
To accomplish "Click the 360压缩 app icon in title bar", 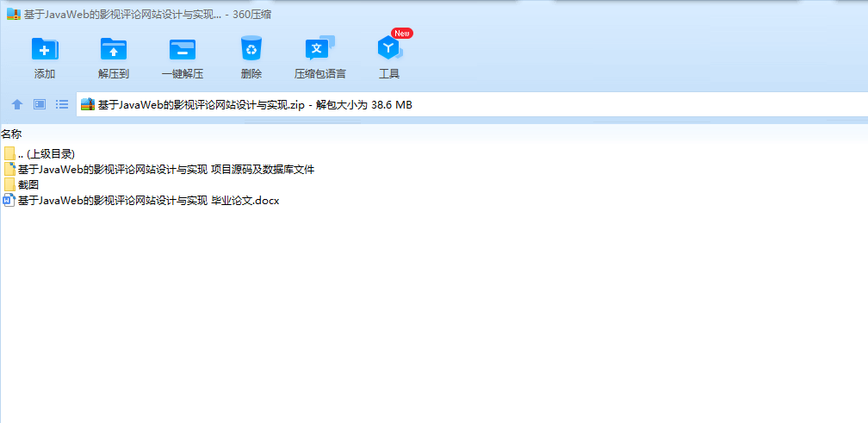I will click(14, 15).
